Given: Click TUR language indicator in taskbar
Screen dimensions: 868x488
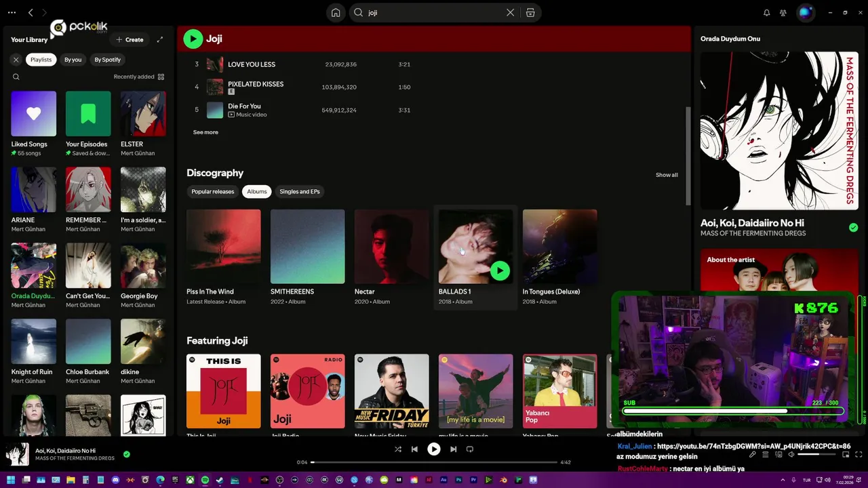Looking at the screenshot, I should (806, 480).
